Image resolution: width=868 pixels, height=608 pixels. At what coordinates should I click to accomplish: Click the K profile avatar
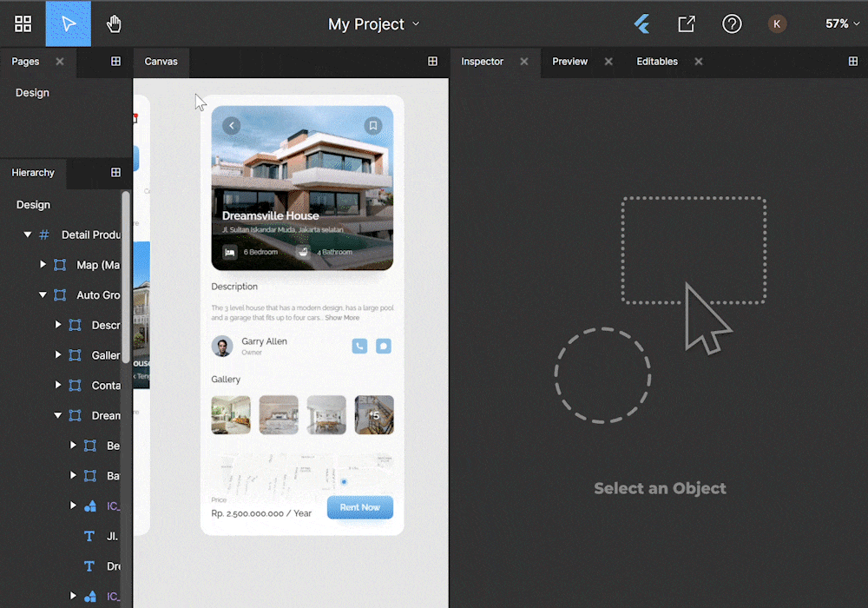(x=777, y=23)
